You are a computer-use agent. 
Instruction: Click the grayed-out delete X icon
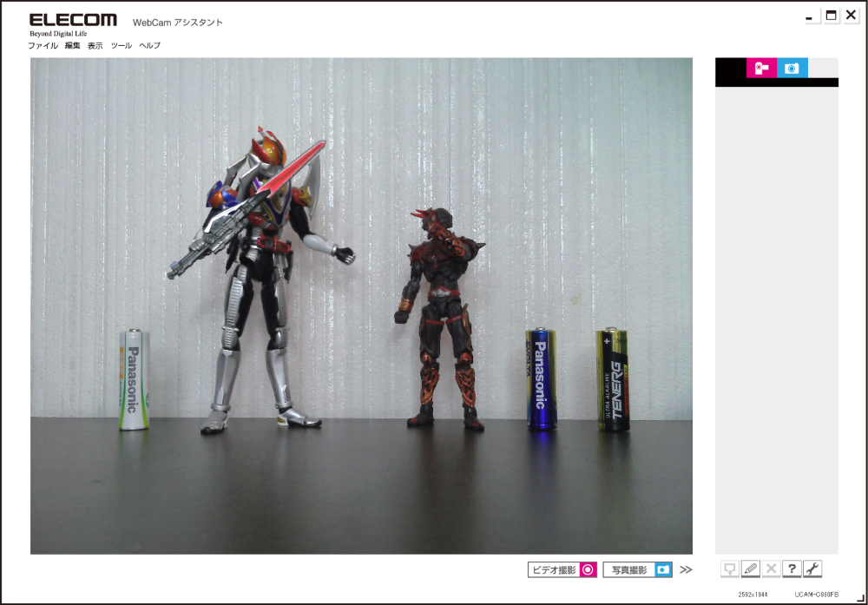click(x=771, y=569)
